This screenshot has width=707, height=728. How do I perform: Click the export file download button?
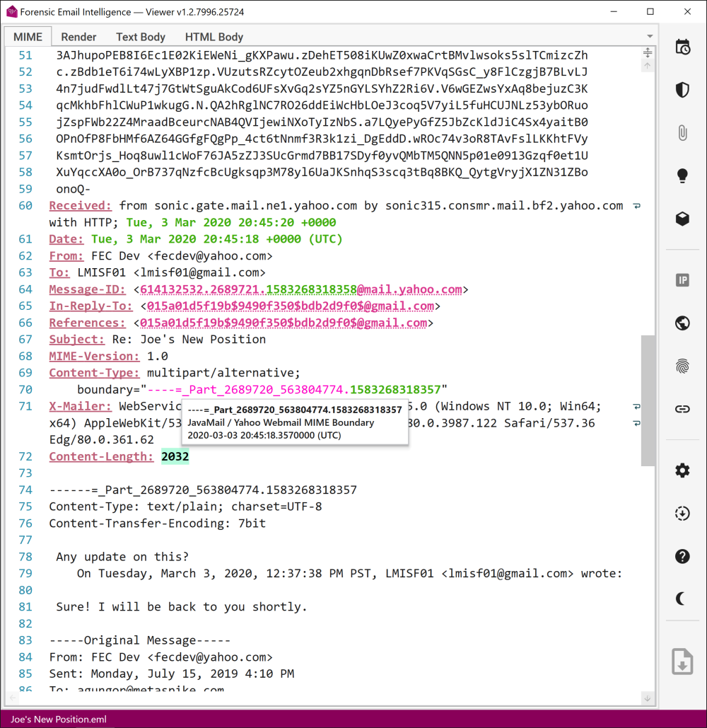click(x=682, y=661)
